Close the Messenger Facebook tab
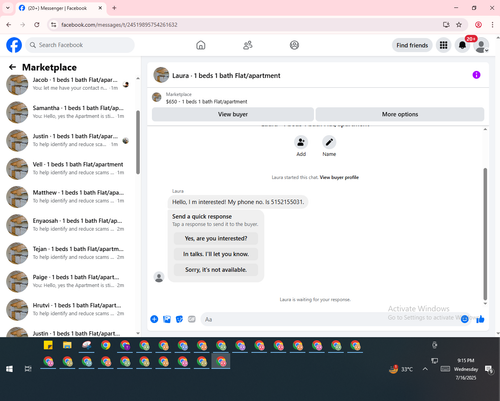The width and height of the screenshot is (500, 401). (100, 8)
